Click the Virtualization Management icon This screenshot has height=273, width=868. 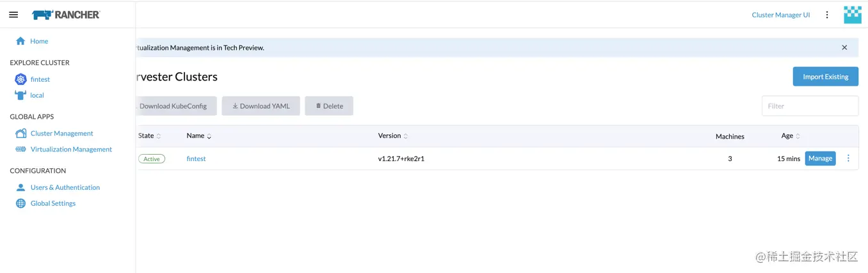(20, 150)
